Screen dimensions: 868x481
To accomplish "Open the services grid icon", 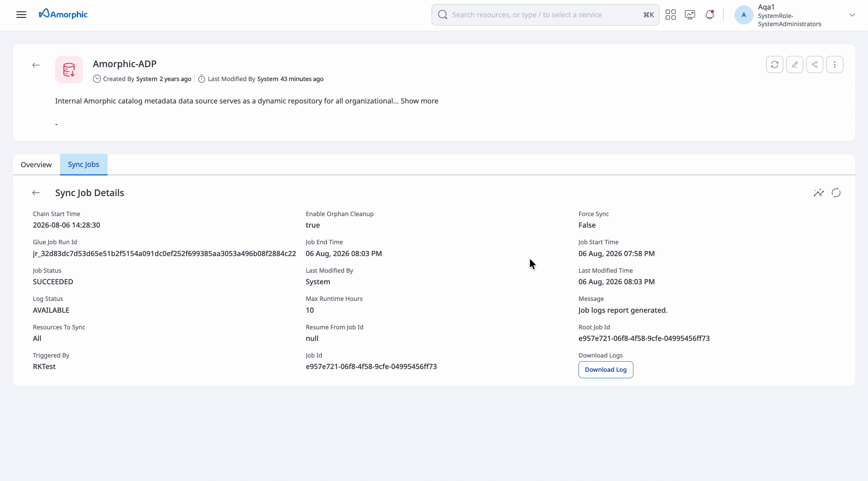I will (x=670, y=15).
